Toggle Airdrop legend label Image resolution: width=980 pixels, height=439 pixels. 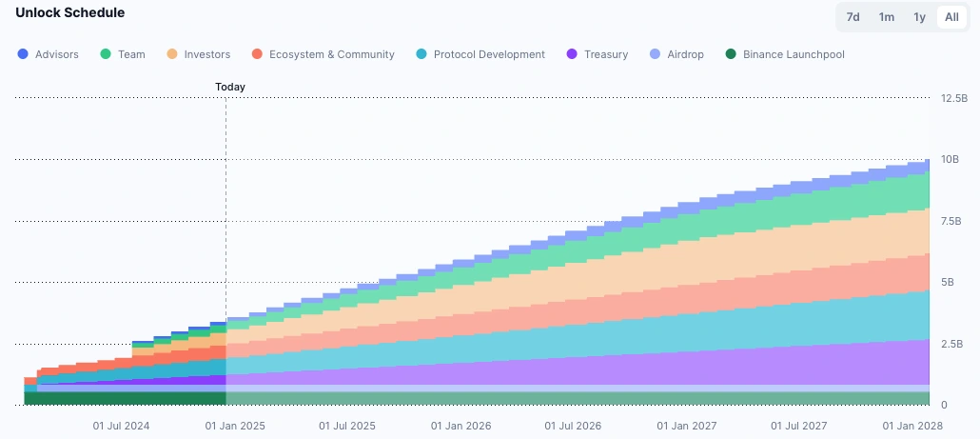[x=685, y=54]
